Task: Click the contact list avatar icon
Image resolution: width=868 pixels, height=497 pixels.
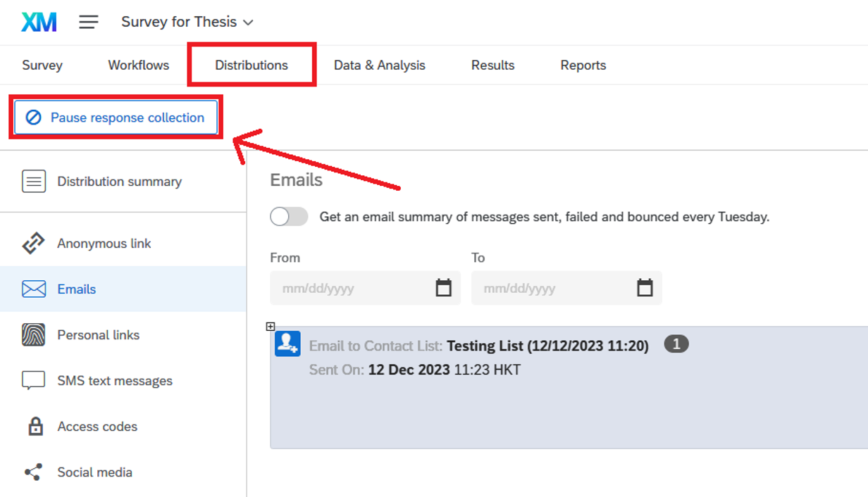Action: pyautogui.click(x=287, y=344)
